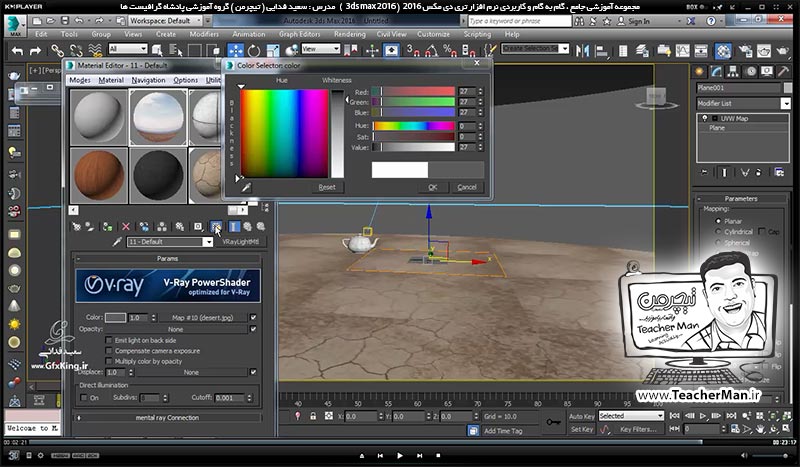Choose the Select and Move tool
Screen dimensions: 800x467
click(x=235, y=51)
